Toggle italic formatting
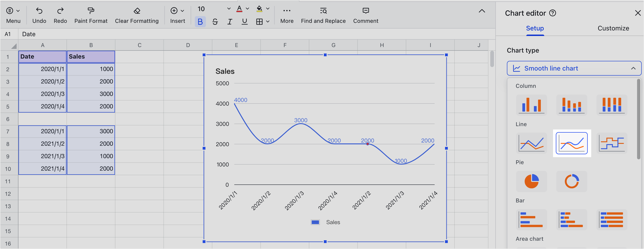644x249 pixels. pyautogui.click(x=229, y=22)
